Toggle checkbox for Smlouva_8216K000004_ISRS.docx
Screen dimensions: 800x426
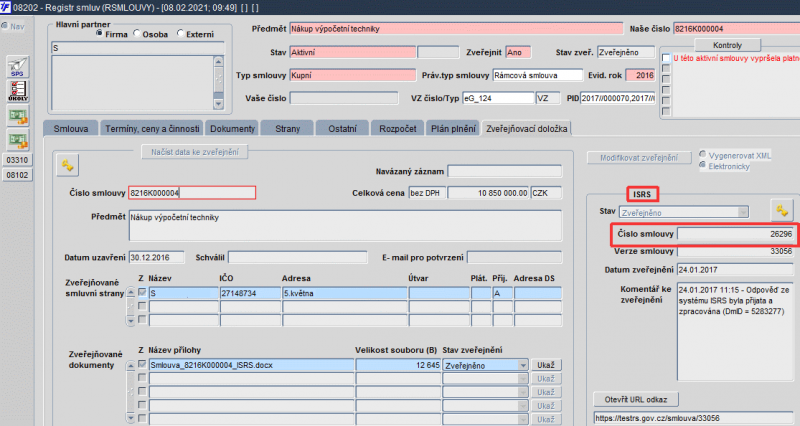coord(142,364)
